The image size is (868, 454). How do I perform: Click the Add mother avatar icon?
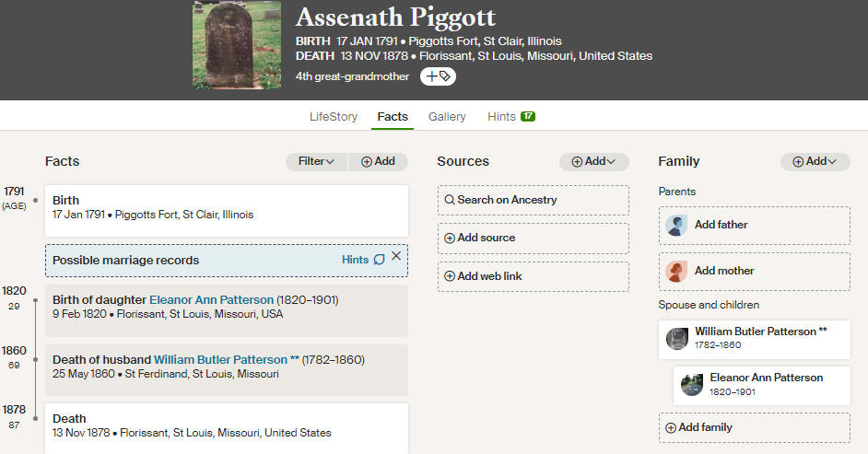point(676,271)
